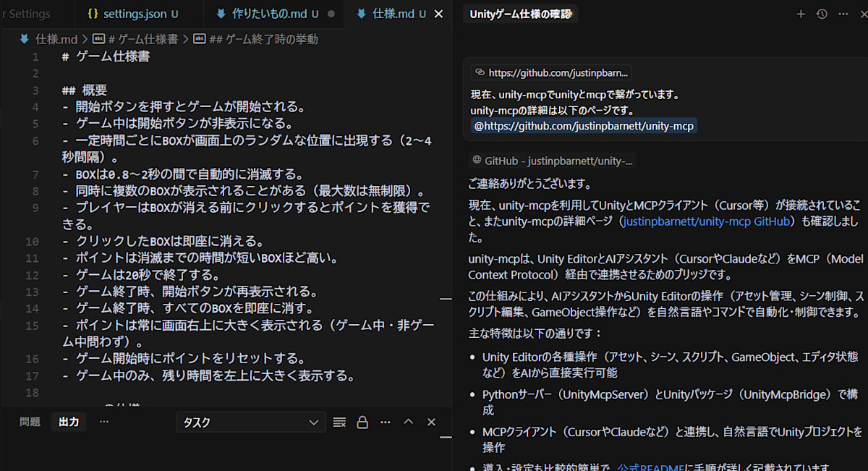Close the bottom output panel
This screenshot has width=868, height=471.
coord(431,422)
